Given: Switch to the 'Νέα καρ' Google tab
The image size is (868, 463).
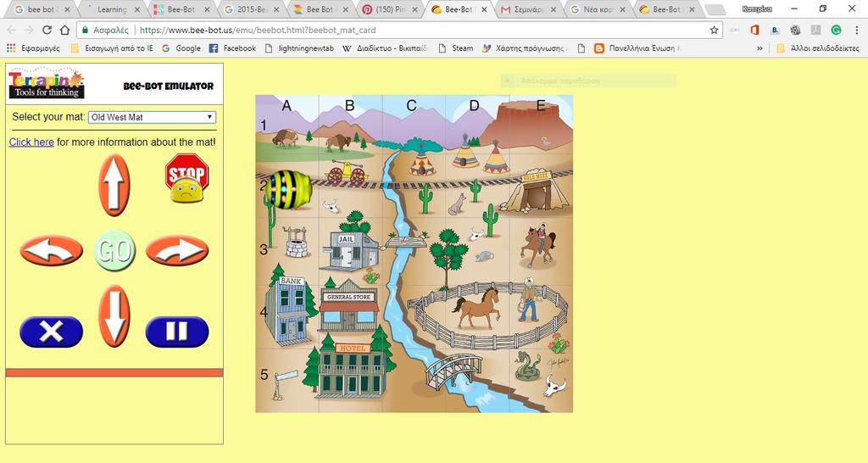Looking at the screenshot, I should (x=598, y=9).
